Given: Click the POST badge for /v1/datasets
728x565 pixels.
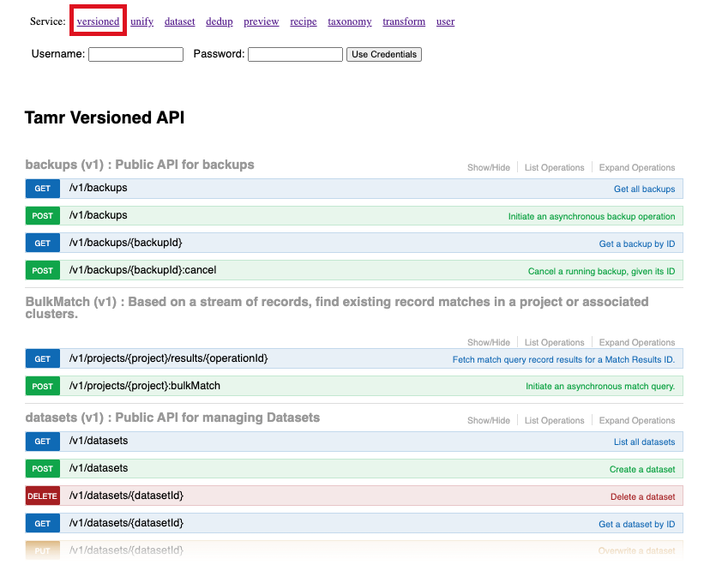Looking at the screenshot, I should 42,469.
